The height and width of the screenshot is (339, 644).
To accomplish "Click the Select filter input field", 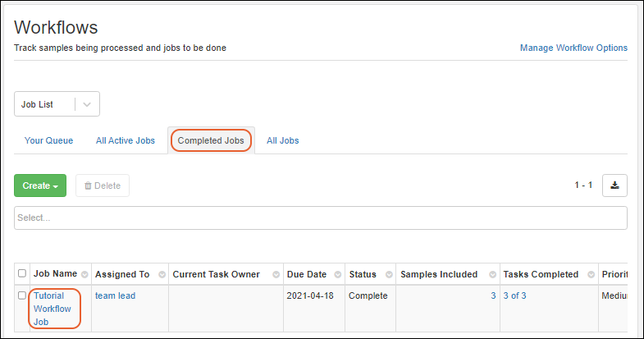I will point(320,218).
